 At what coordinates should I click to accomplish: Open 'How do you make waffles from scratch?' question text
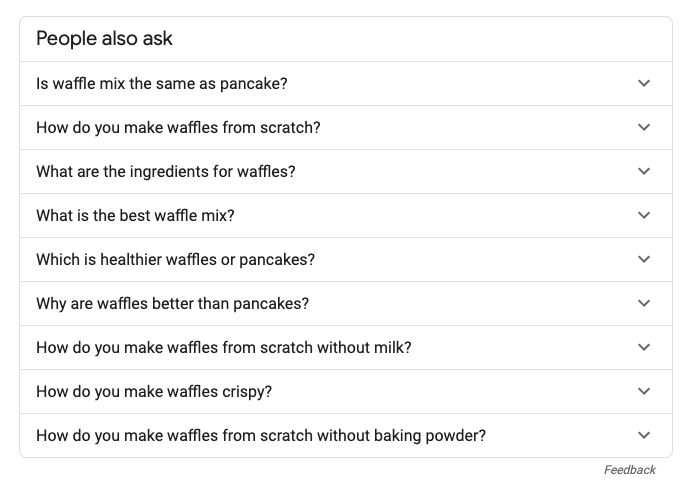(x=178, y=128)
